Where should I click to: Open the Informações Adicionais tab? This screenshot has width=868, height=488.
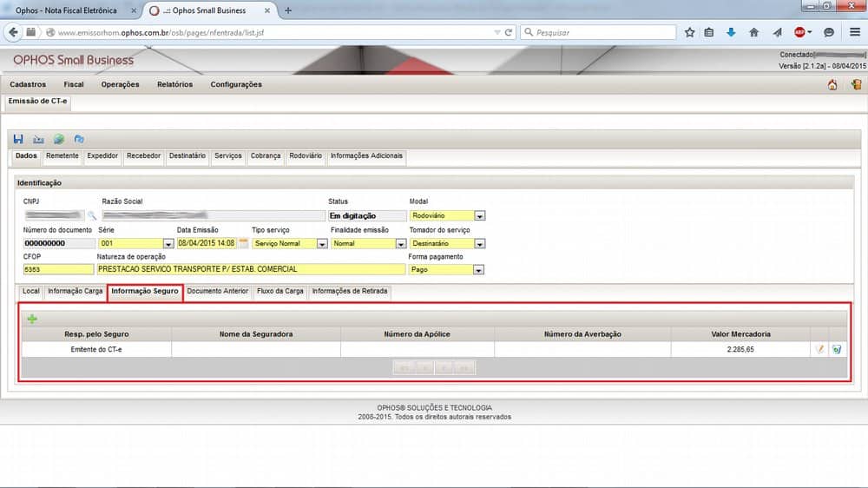[366, 156]
